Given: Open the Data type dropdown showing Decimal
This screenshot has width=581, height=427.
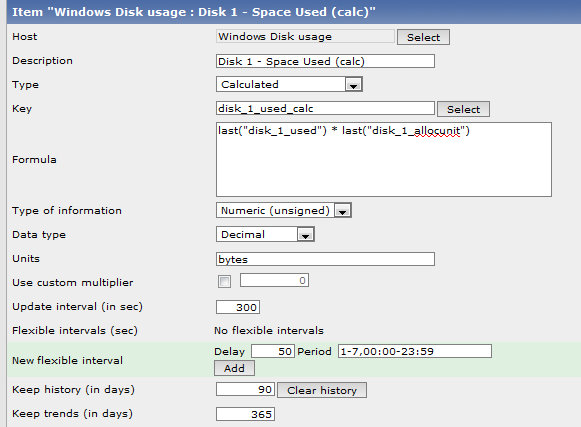Looking at the screenshot, I should [x=265, y=234].
